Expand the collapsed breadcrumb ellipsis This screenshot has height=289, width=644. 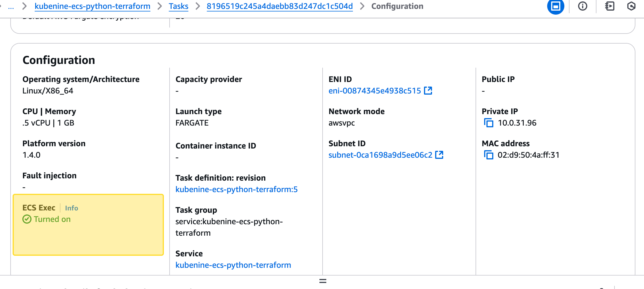click(11, 6)
